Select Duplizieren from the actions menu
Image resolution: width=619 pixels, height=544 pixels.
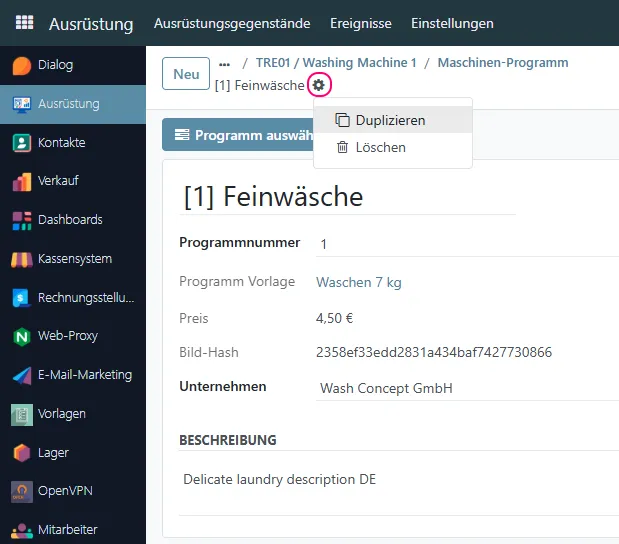pos(391,120)
